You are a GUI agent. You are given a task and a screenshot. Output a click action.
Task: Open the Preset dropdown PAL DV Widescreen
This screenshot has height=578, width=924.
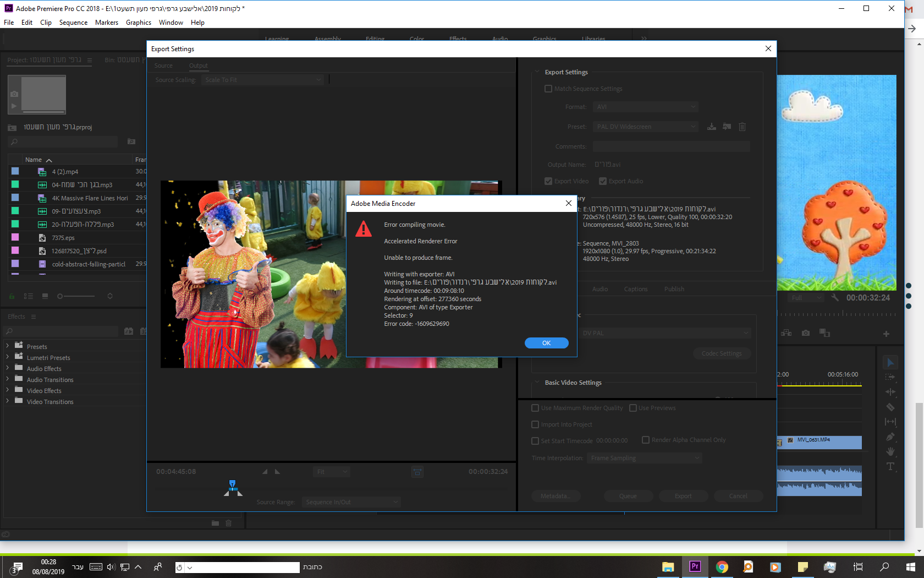pyautogui.click(x=646, y=127)
